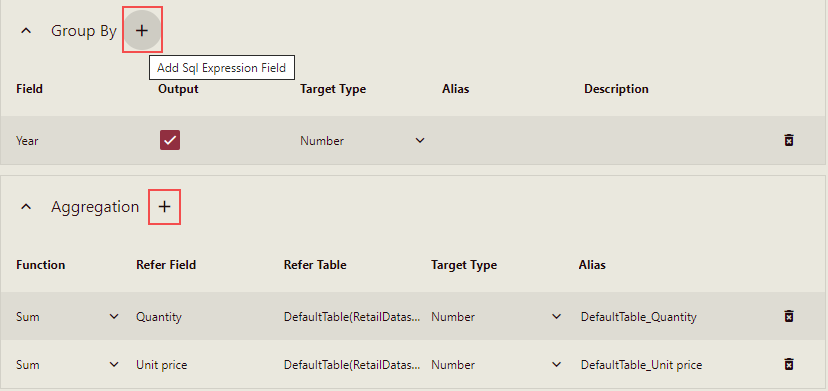Click the Group By Target Type column header
The width and height of the screenshot is (828, 391).
333,89
